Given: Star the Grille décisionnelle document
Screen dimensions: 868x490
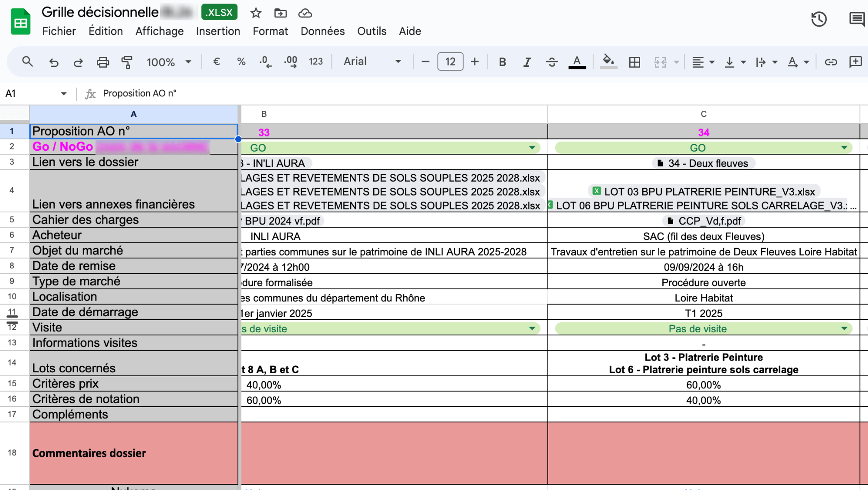Looking at the screenshot, I should pyautogui.click(x=256, y=13).
